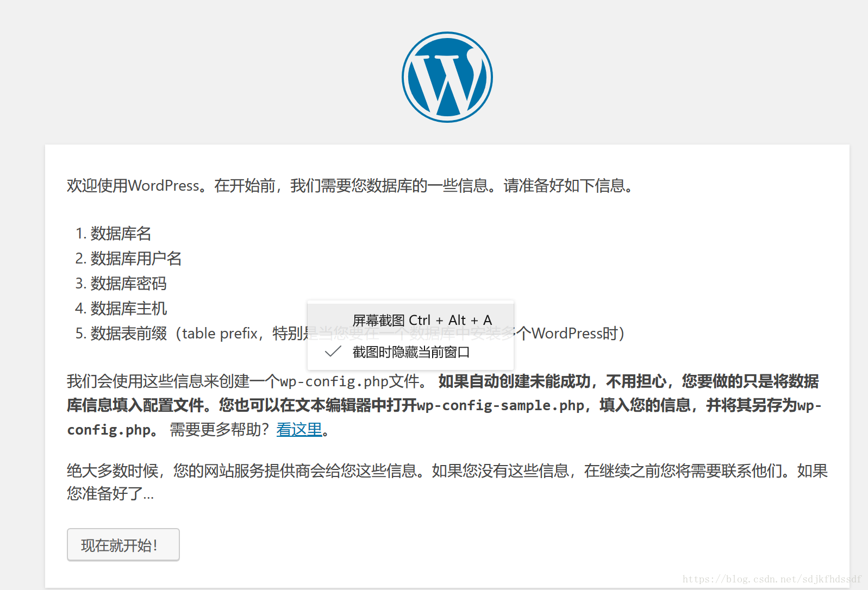Open the 看这里 help link
This screenshot has width=868, height=590.
(299, 430)
